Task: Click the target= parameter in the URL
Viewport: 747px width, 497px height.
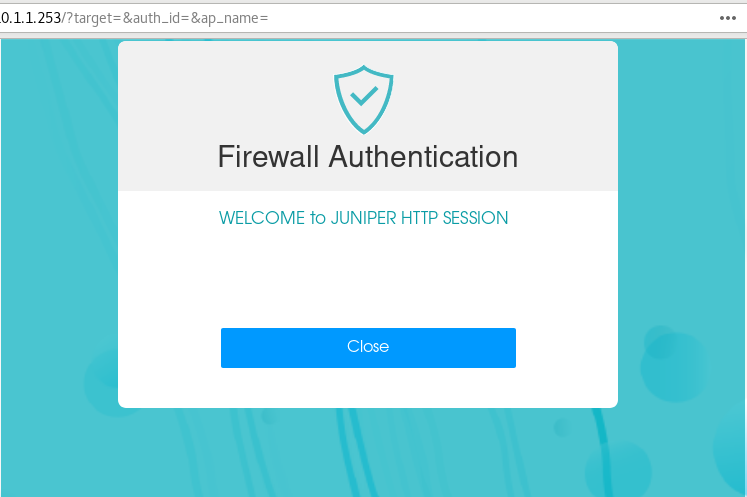Action: coord(98,18)
